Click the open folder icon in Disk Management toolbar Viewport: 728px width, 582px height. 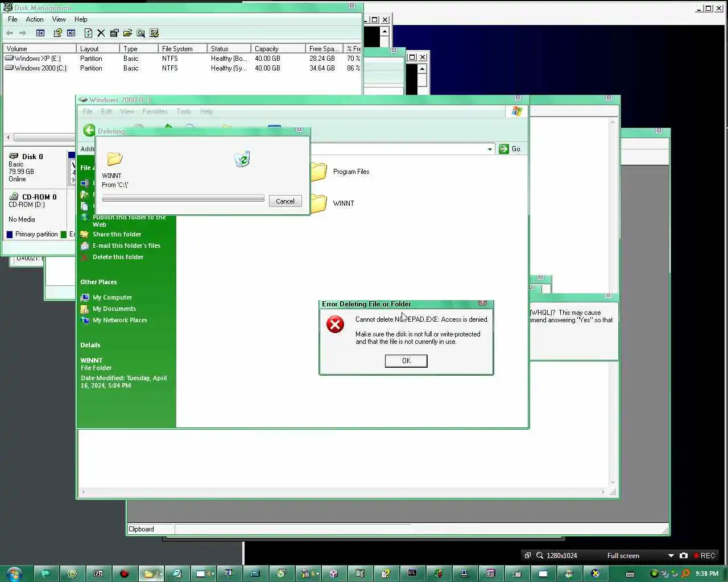127,33
